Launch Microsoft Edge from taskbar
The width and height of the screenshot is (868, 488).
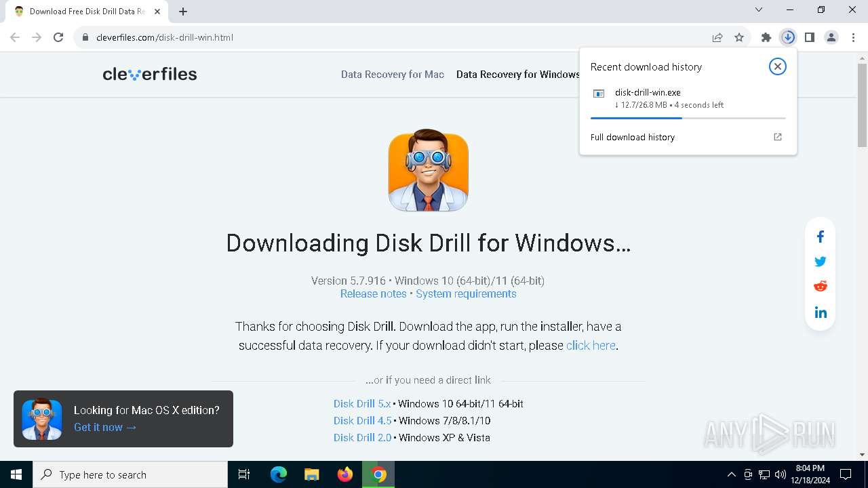click(x=279, y=474)
